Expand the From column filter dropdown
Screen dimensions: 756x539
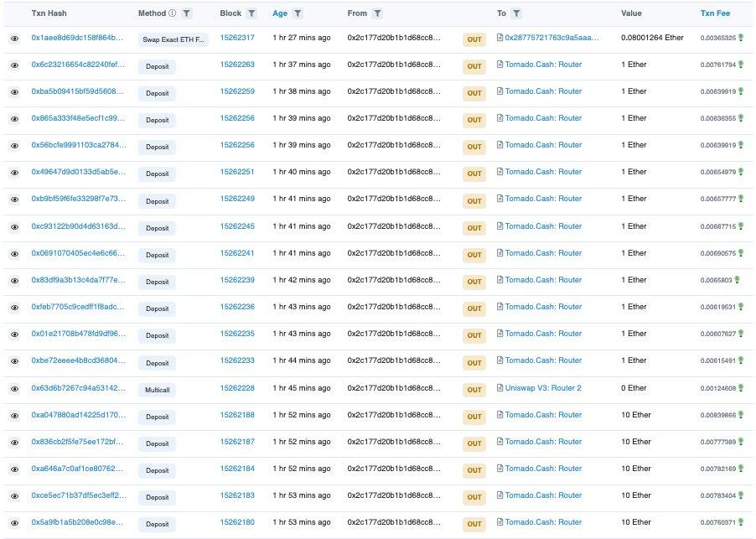coord(378,13)
